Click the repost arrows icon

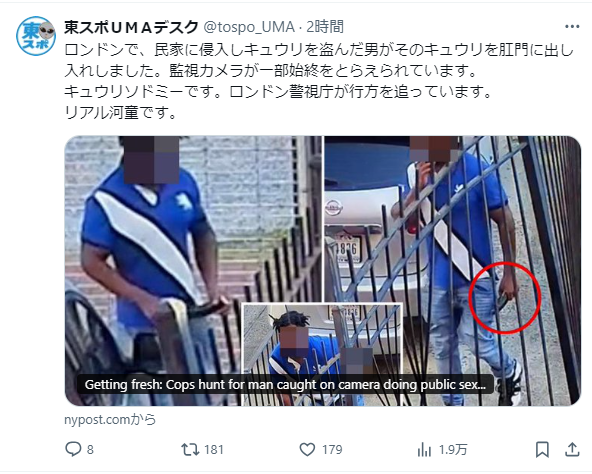point(190,449)
